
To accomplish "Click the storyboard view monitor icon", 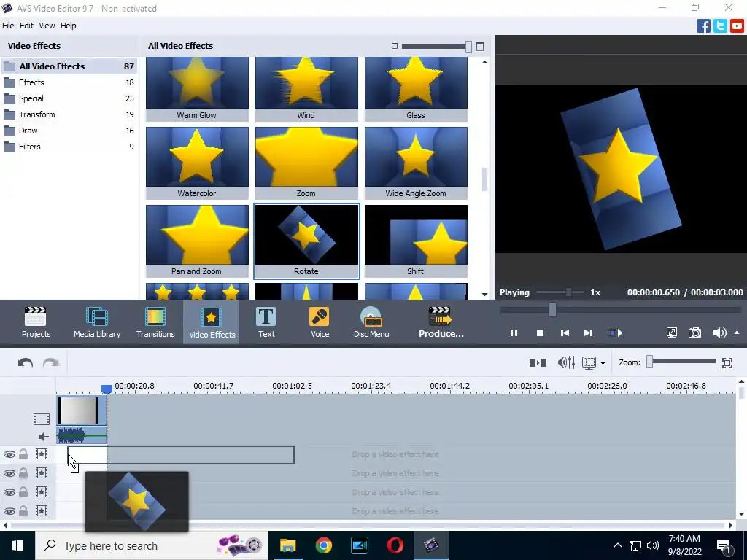I will (x=589, y=363).
